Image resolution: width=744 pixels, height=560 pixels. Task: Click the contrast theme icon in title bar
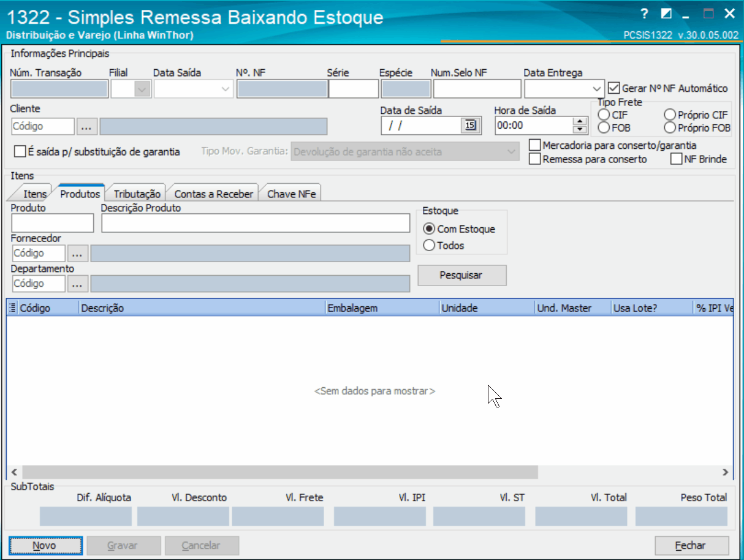click(x=667, y=13)
